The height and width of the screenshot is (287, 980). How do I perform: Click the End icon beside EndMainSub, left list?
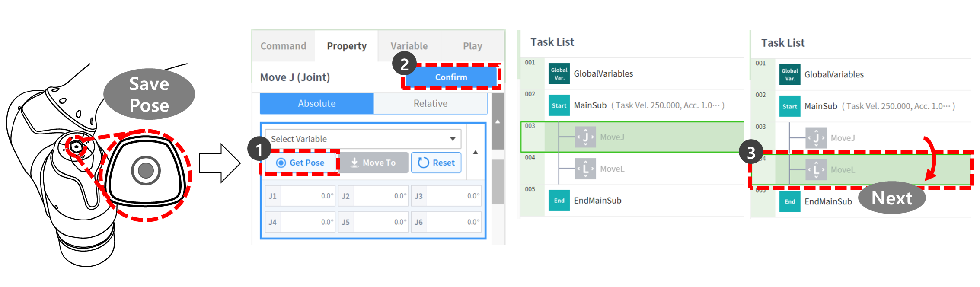[559, 201]
